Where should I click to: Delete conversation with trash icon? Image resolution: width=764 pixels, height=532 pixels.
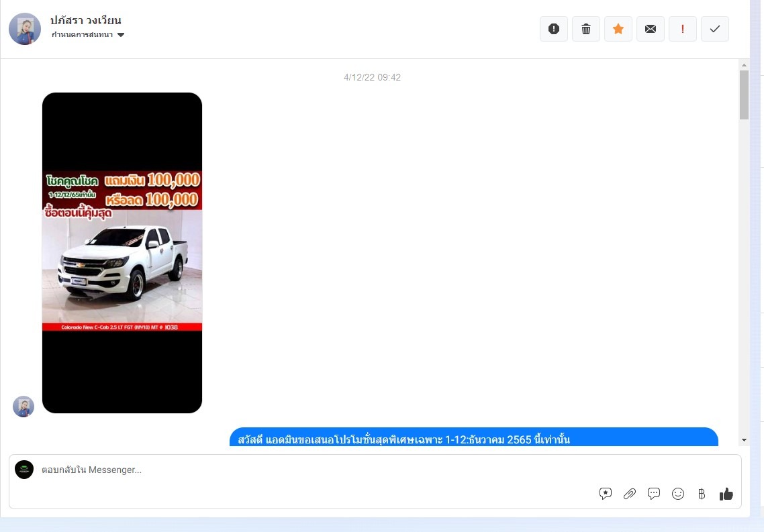[x=586, y=29]
